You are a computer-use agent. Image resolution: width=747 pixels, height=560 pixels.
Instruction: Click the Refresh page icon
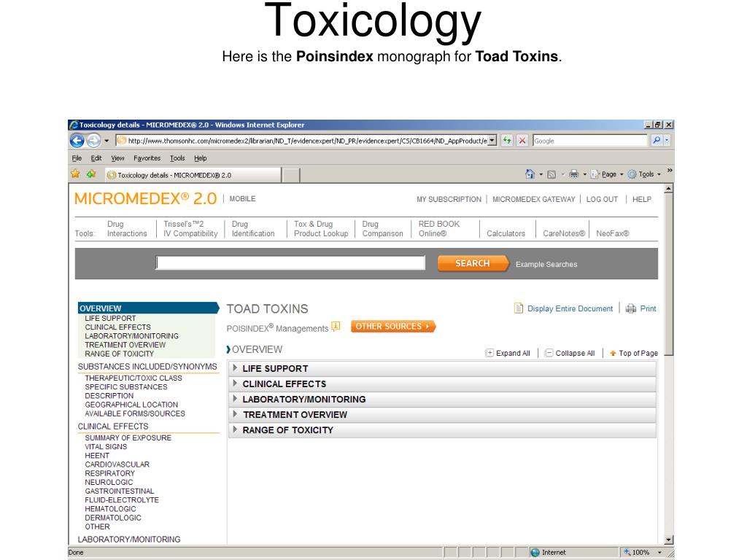pyautogui.click(x=507, y=141)
